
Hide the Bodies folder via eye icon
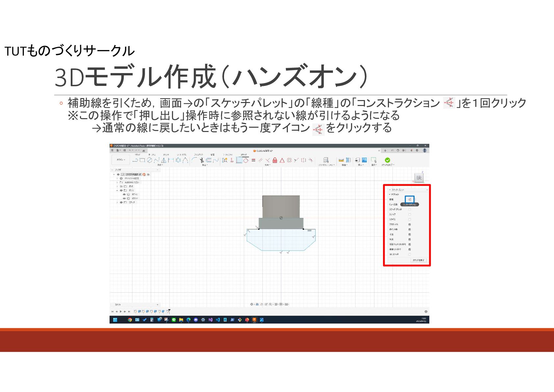(121, 190)
